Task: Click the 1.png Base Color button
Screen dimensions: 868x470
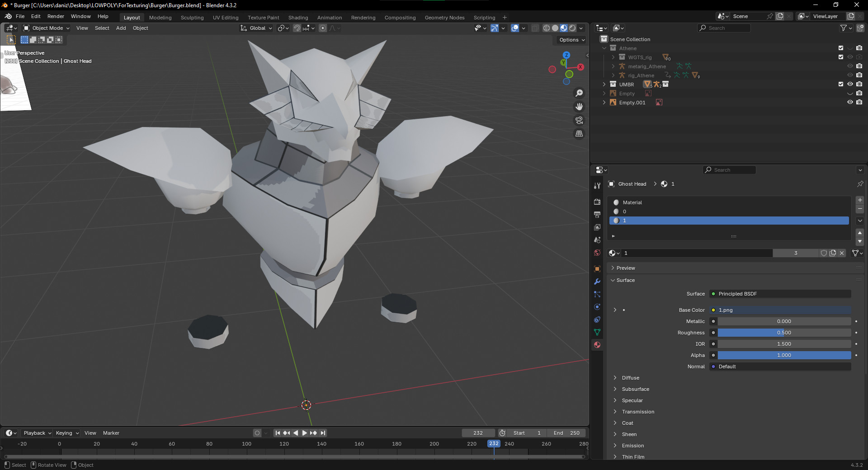Action: coord(780,310)
